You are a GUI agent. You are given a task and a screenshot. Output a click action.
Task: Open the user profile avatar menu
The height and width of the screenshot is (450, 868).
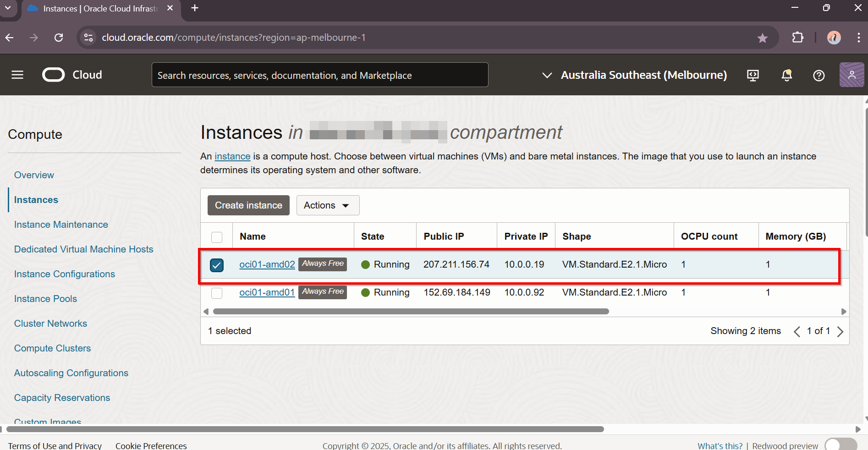(x=852, y=75)
